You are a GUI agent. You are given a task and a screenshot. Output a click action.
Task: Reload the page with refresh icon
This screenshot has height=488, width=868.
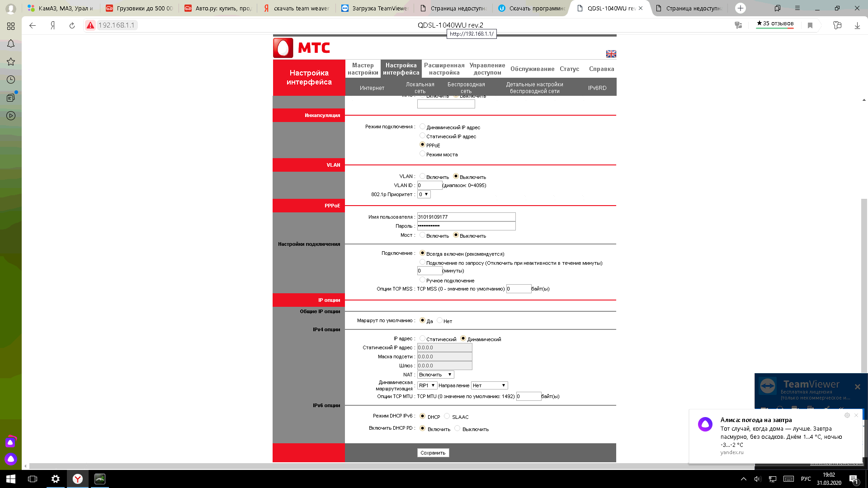tap(72, 26)
